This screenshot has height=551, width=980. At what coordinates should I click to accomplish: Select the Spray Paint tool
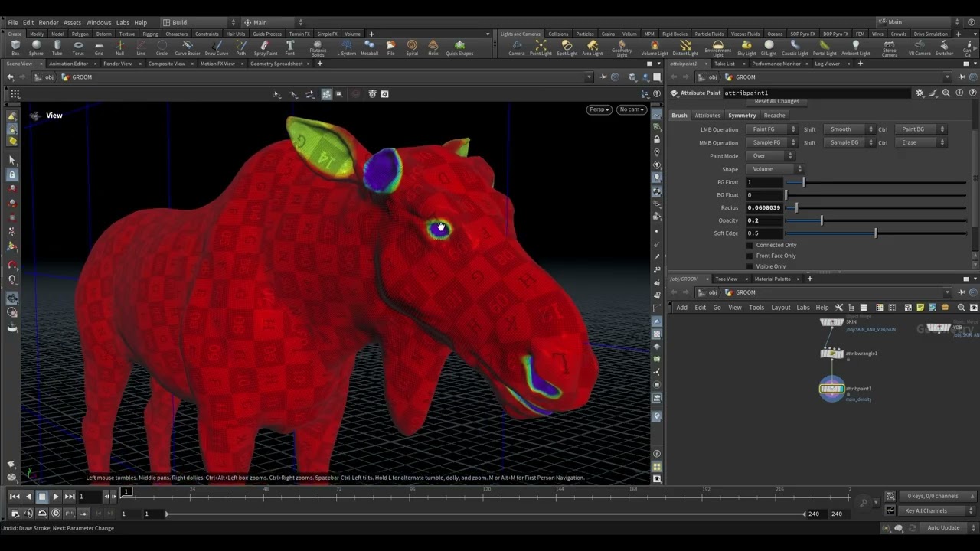click(x=266, y=48)
